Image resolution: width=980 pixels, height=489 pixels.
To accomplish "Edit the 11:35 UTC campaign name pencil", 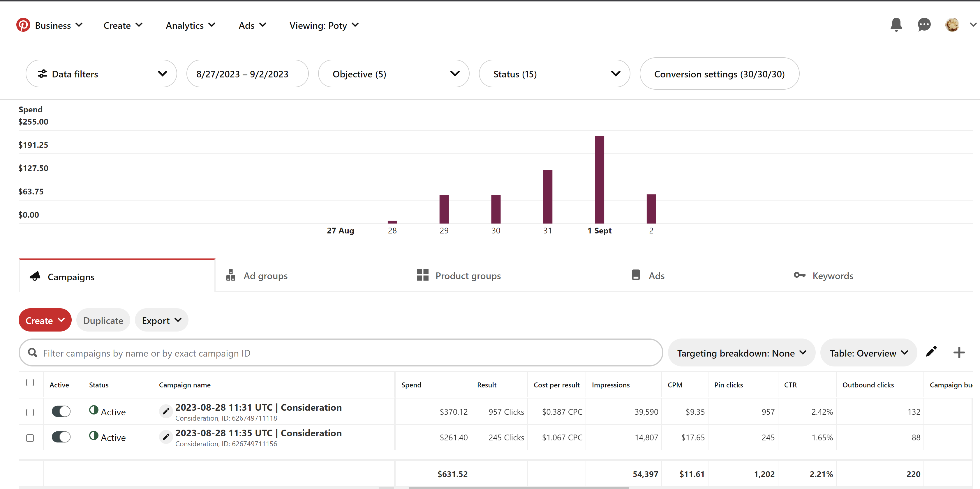I will [166, 437].
